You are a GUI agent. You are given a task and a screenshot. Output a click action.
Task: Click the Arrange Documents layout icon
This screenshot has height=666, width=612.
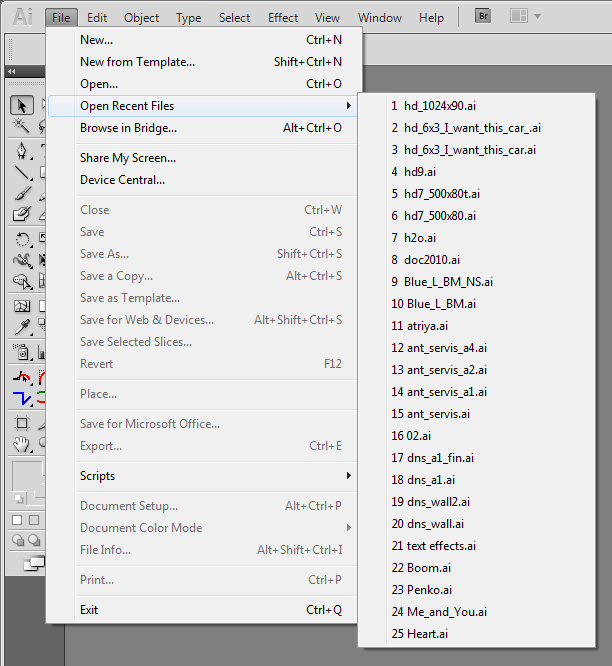click(519, 16)
